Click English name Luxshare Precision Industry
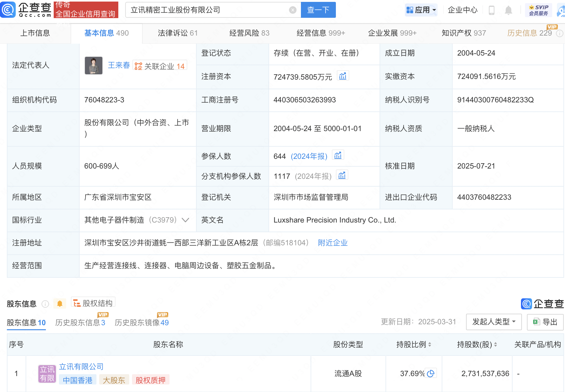The width and height of the screenshot is (565, 392). point(335,220)
